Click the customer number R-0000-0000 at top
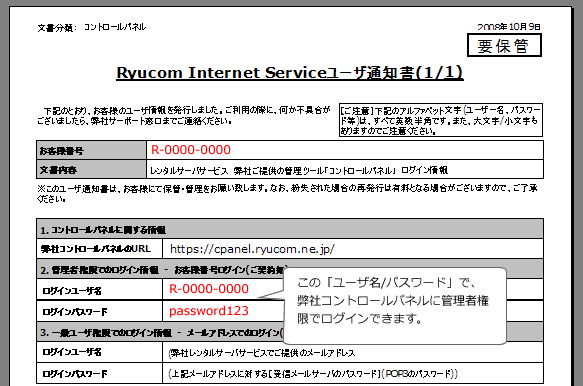This screenshot has height=386, width=583. (x=191, y=150)
